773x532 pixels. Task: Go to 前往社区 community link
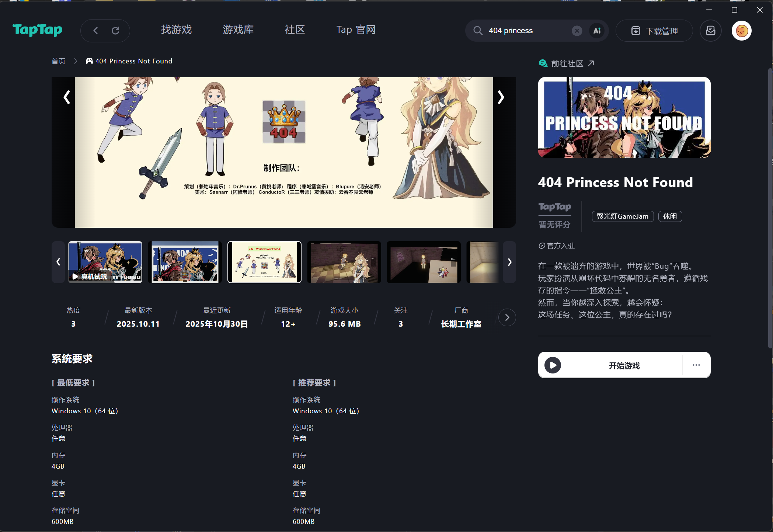[x=567, y=63]
